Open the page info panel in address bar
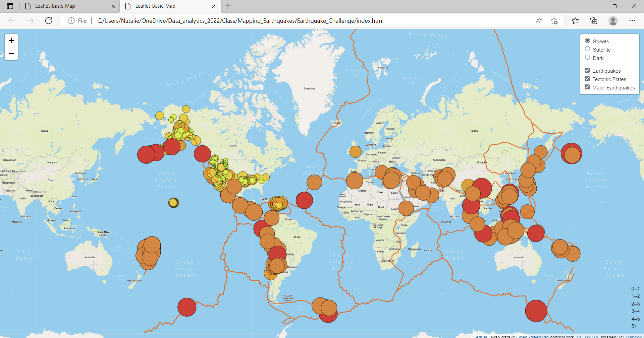The height and width of the screenshot is (338, 644). click(71, 20)
